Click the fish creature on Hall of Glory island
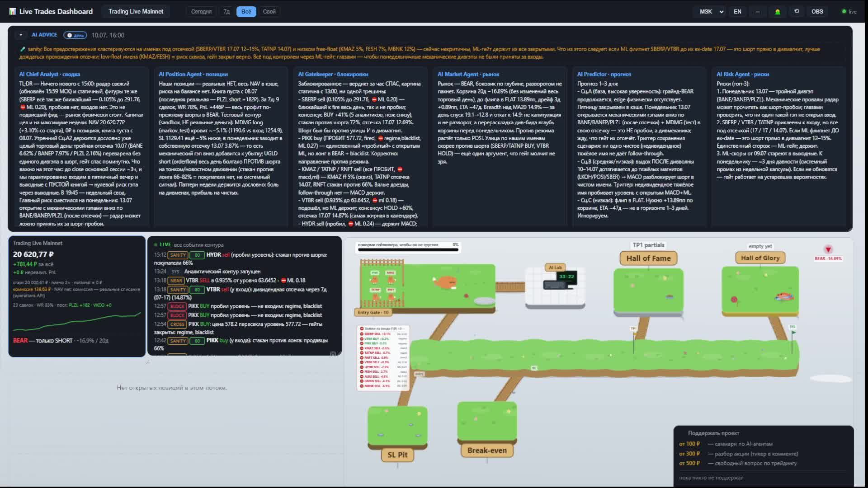This screenshot has width=868, height=488. 784,296
